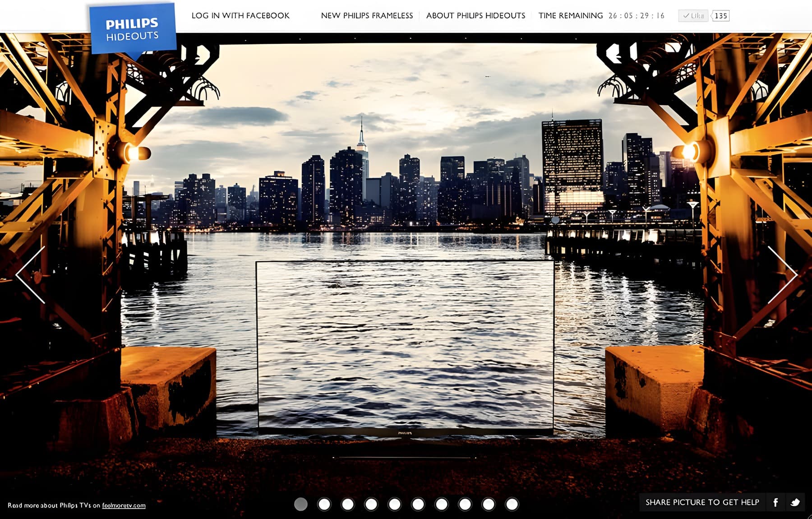Select the eighth pagination dot
Image resolution: width=812 pixels, height=519 pixels.
465,504
